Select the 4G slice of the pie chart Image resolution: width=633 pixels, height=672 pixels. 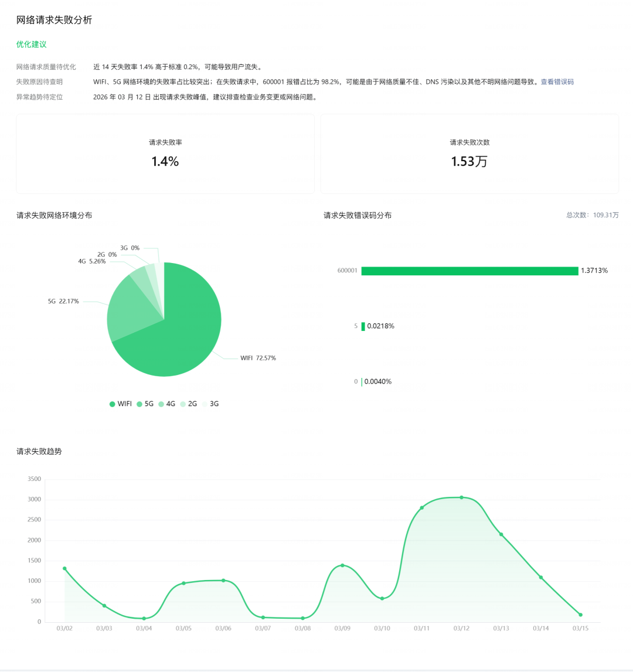tap(144, 281)
